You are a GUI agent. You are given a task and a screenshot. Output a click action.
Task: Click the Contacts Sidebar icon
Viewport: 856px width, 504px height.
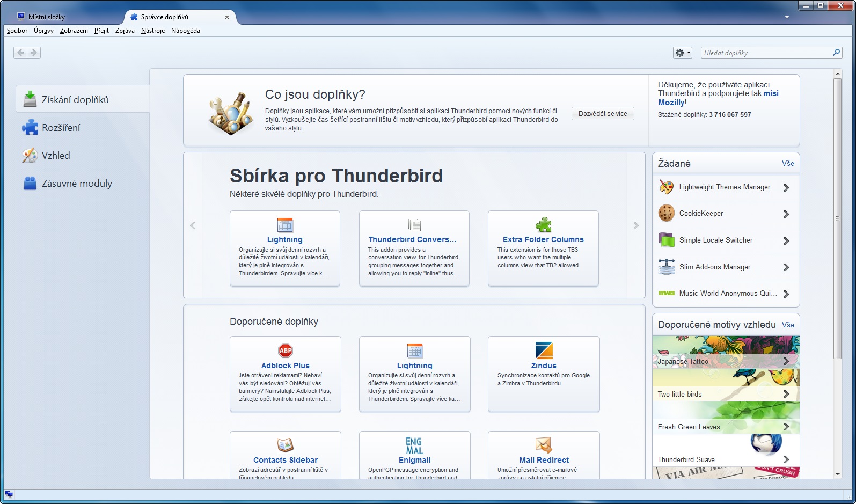click(285, 445)
